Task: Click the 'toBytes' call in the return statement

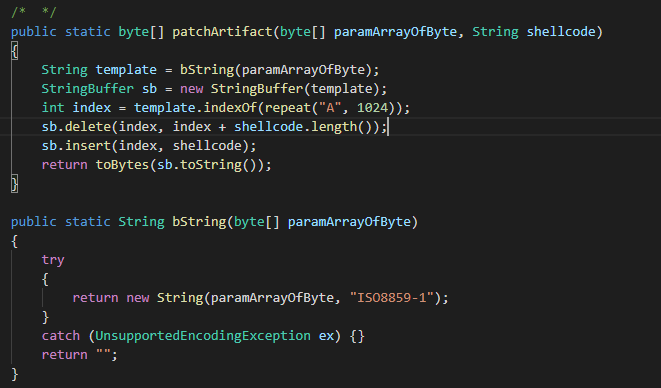Action: pyautogui.click(x=122, y=164)
